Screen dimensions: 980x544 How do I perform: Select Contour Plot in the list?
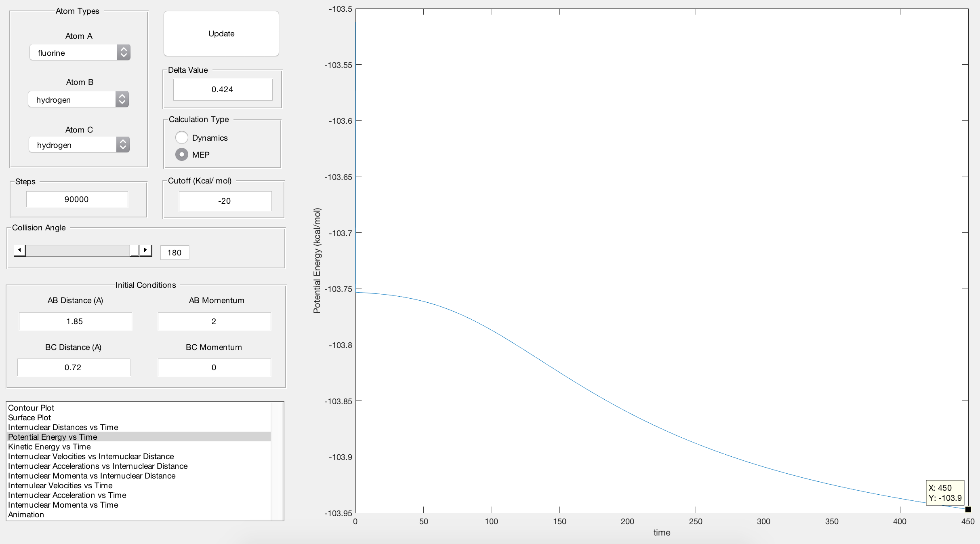(x=31, y=408)
